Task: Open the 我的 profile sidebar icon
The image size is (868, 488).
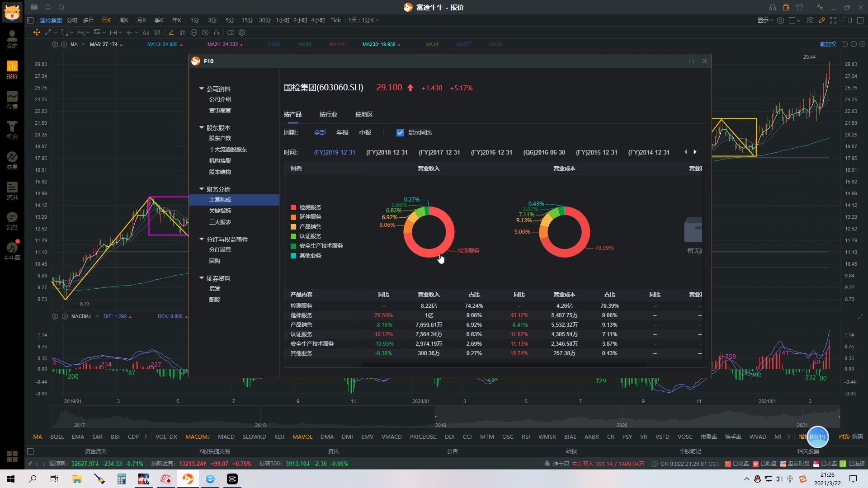Action: coord(12,40)
